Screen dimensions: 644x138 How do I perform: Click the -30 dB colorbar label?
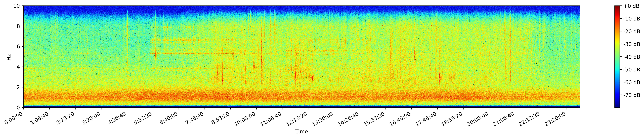tap(632, 44)
